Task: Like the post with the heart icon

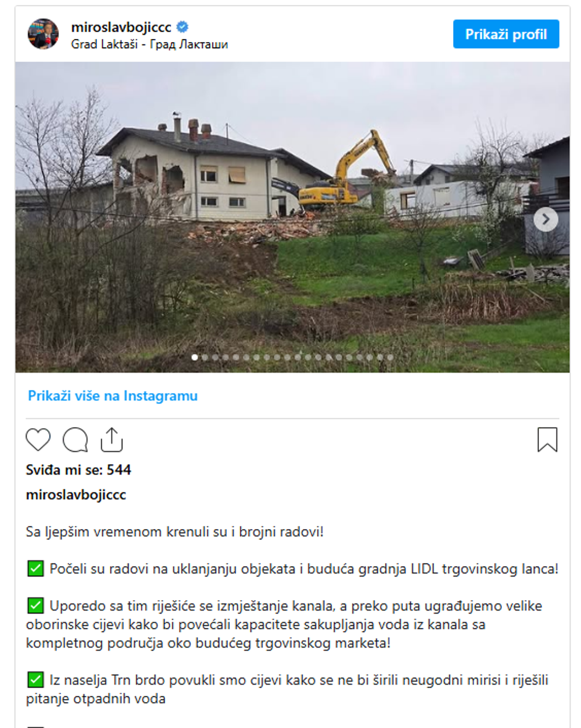Action: (38, 439)
